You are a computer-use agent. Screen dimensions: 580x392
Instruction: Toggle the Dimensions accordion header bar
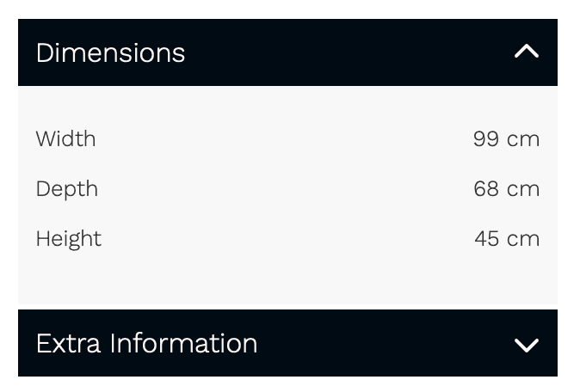click(287, 52)
